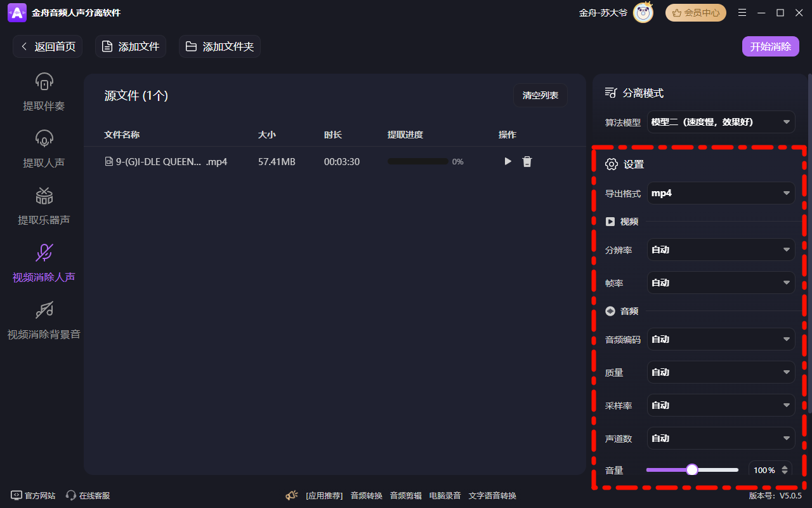812x508 pixels.
Task: Choose the 提取乐器声 drum icon
Action: 44,196
